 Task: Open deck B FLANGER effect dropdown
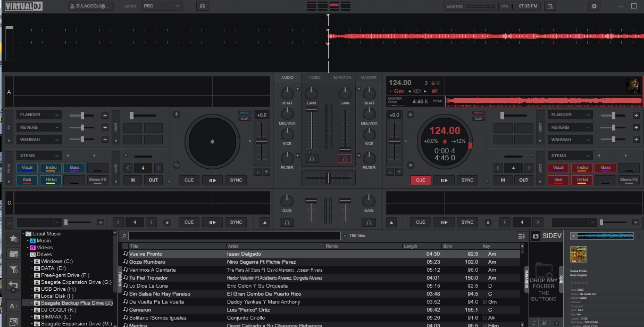coord(570,115)
